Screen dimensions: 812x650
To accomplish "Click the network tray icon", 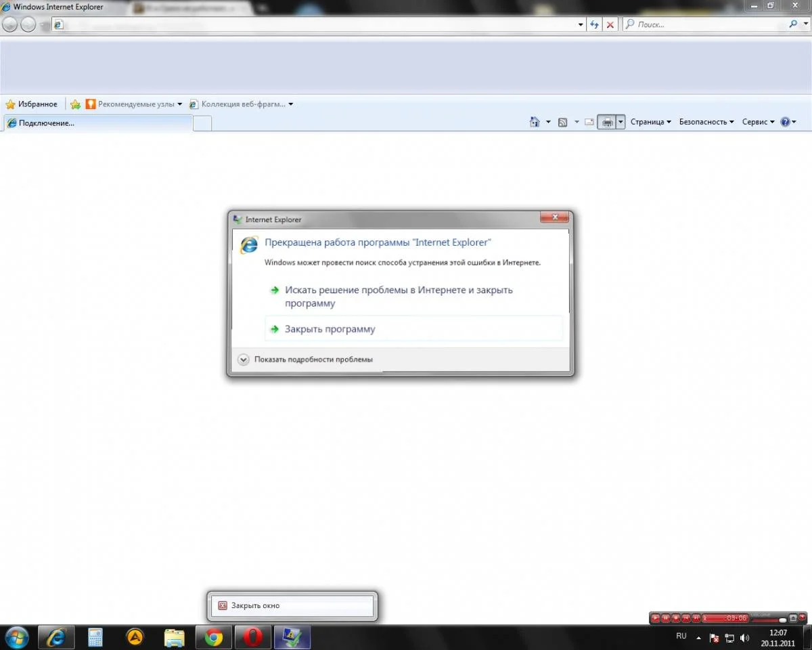I will point(729,638).
